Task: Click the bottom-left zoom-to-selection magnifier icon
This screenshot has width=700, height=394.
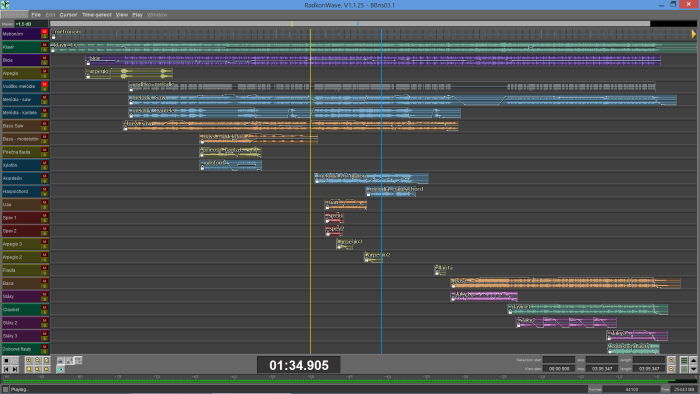Action: click(29, 369)
